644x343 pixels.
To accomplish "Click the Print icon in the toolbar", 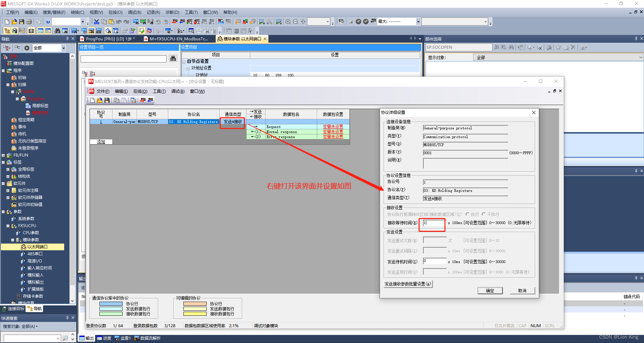I will pyautogui.click(x=29, y=21).
